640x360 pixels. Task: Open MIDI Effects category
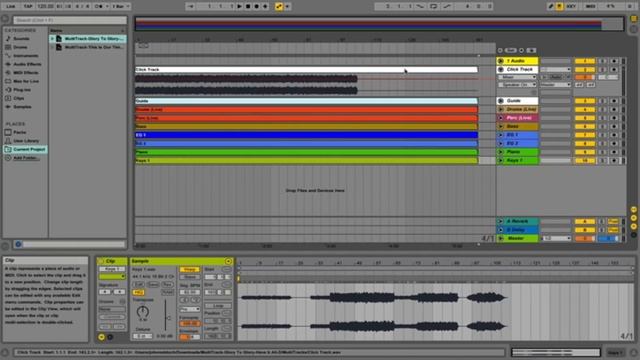pyautogui.click(x=26, y=73)
